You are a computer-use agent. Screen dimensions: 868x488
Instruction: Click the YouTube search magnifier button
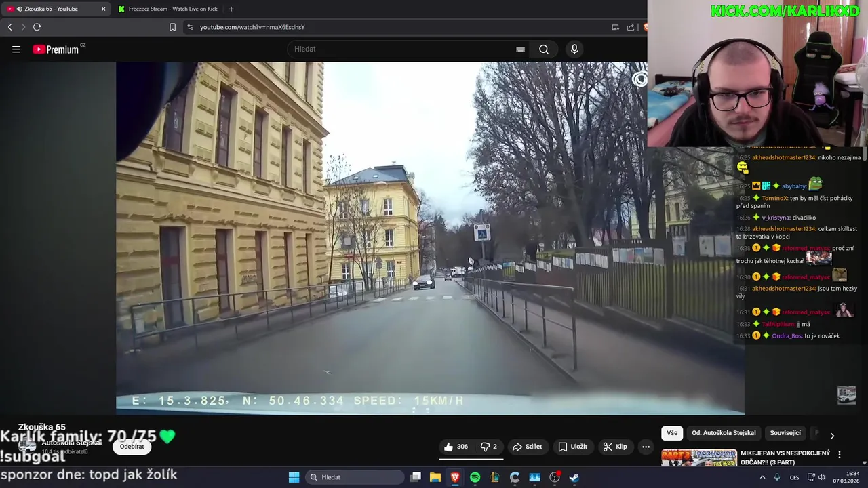(x=544, y=49)
